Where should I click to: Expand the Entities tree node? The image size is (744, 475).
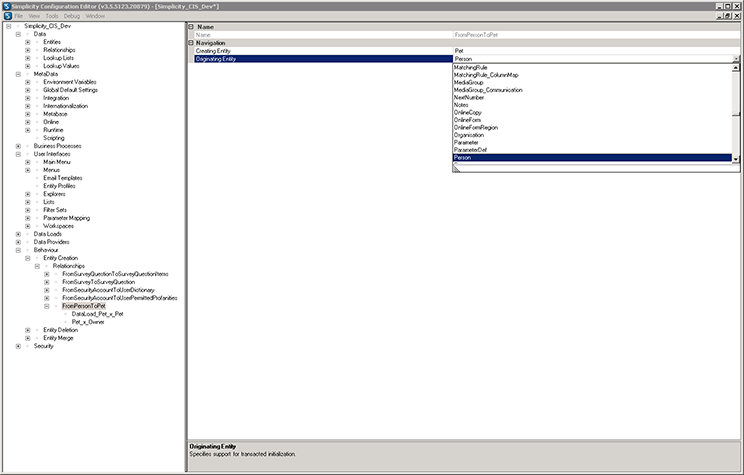(x=28, y=42)
